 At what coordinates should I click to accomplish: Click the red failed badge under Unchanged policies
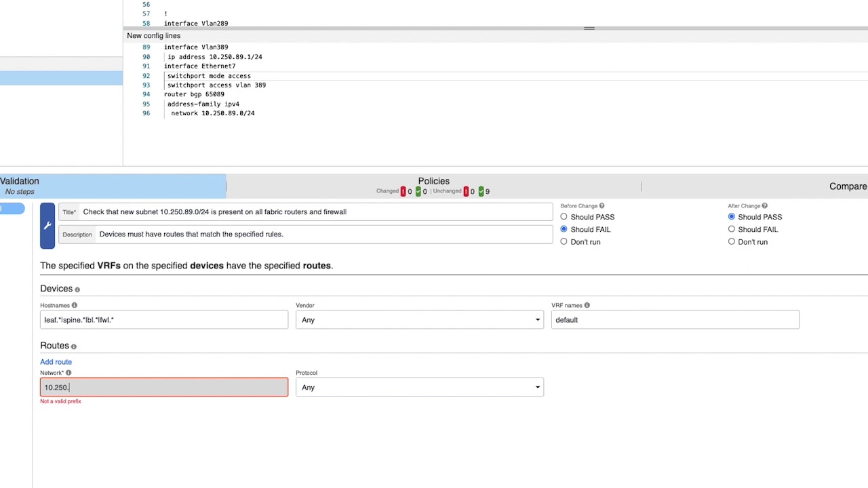tap(465, 191)
